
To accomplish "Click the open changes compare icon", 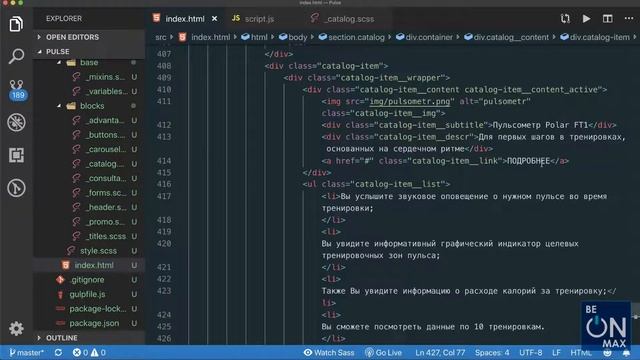I will [565, 19].
